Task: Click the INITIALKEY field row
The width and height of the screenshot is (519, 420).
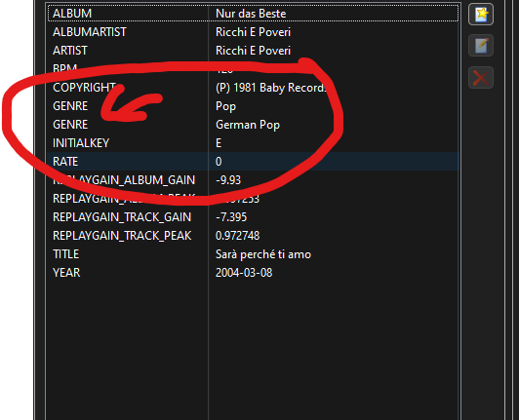Action: [254, 143]
